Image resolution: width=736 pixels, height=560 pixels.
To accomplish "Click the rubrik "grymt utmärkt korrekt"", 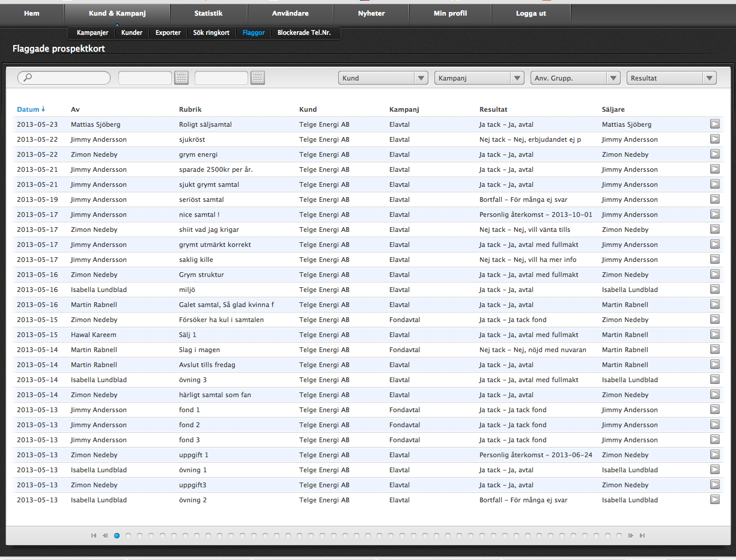I will [215, 245].
